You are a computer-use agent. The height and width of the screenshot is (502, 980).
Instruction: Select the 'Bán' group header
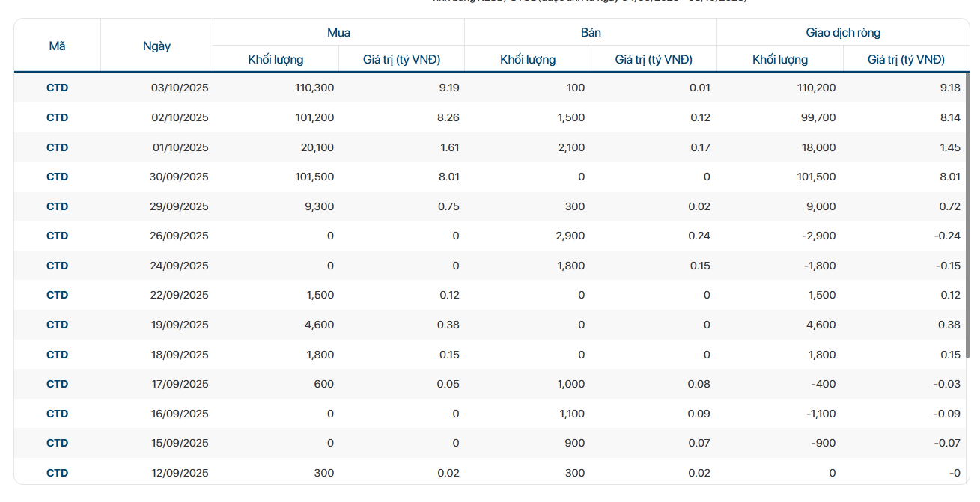pos(591,32)
